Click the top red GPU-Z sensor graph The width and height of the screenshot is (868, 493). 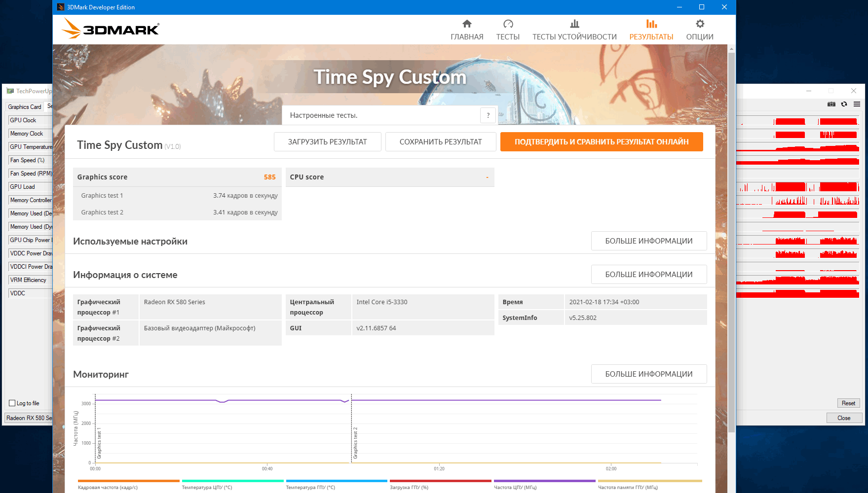pos(797,120)
